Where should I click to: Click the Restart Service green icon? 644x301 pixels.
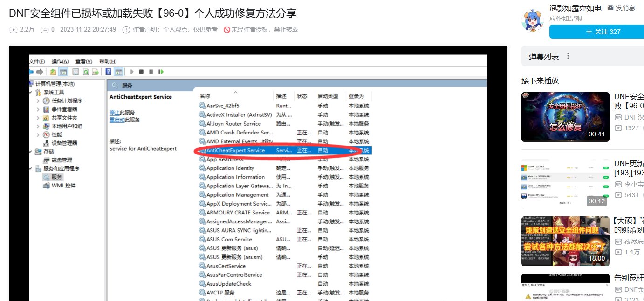tap(161, 72)
